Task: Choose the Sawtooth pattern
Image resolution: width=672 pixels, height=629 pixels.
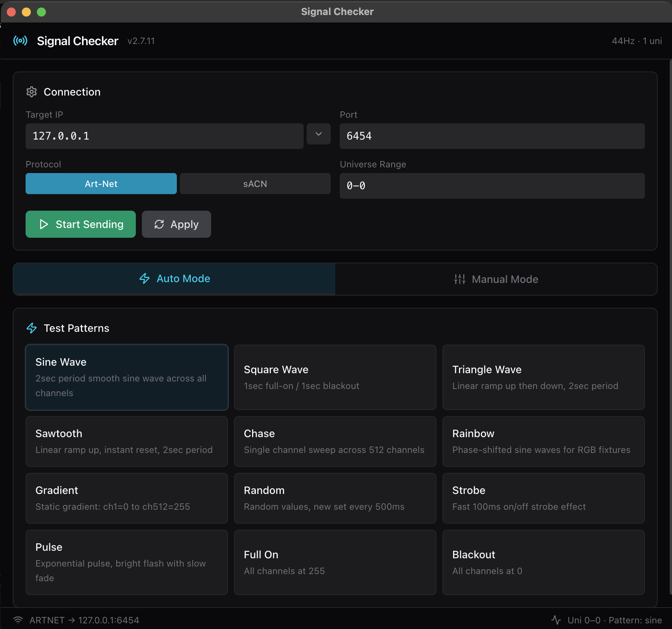Action: [x=127, y=441]
